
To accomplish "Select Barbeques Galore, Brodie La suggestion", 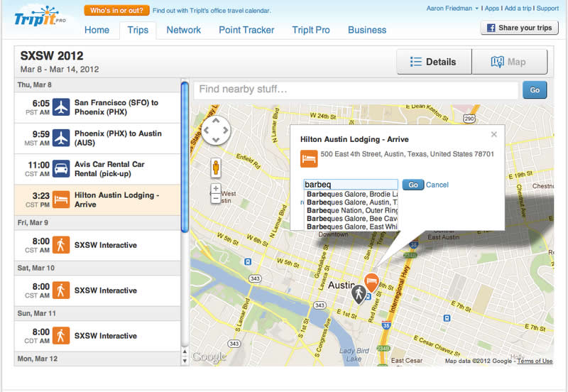I will click(x=351, y=194).
